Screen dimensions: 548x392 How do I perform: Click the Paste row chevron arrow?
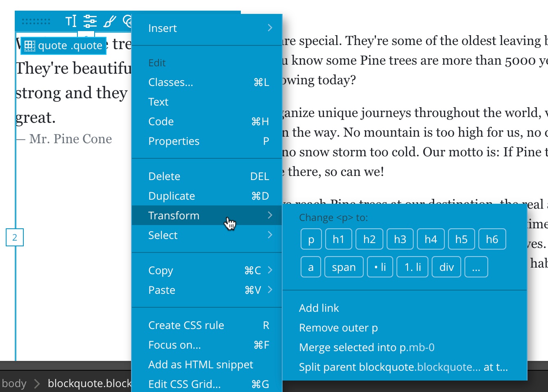click(270, 290)
